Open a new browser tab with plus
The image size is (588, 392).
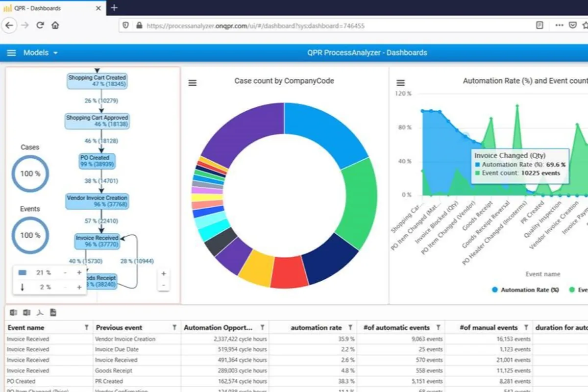click(114, 8)
